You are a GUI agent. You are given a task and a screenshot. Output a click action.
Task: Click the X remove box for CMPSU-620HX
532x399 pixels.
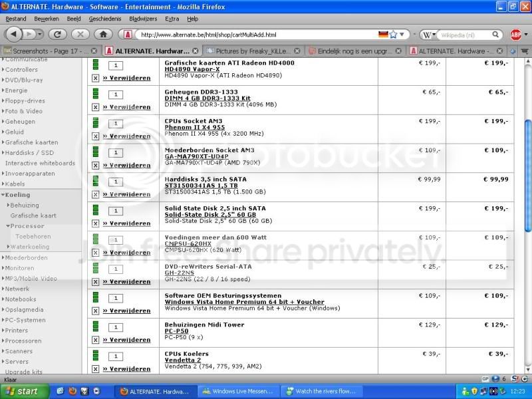95,253
